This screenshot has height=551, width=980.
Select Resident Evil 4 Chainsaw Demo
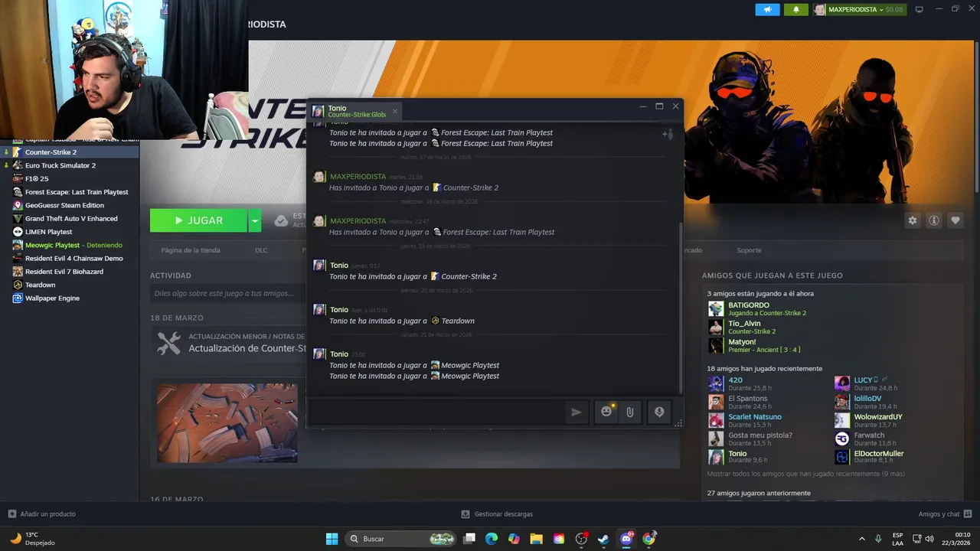[x=70, y=258]
